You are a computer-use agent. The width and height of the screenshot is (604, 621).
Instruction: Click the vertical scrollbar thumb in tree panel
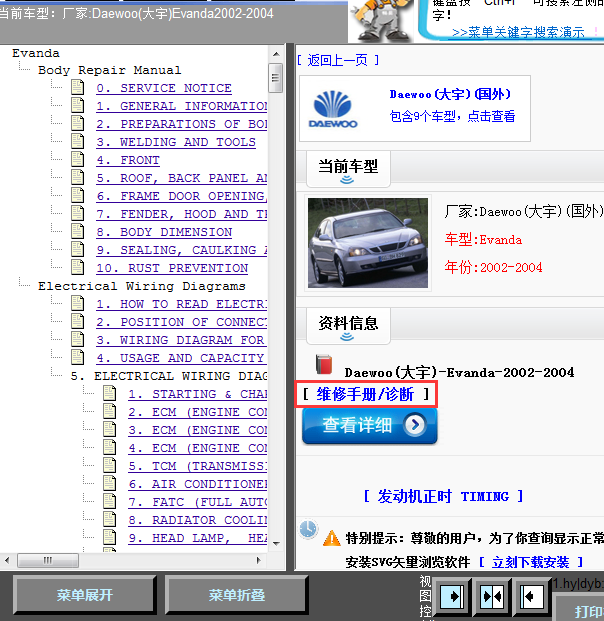pos(276,78)
